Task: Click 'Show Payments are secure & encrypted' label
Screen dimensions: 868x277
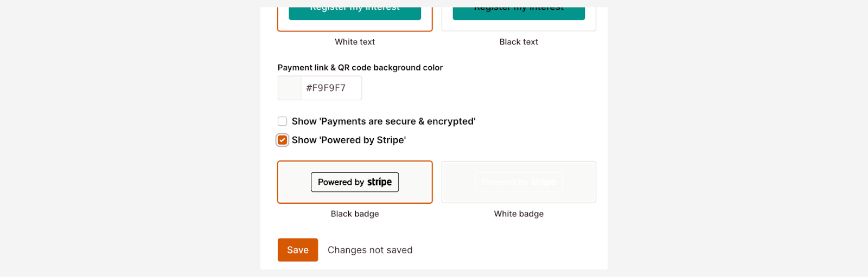Action: click(383, 121)
